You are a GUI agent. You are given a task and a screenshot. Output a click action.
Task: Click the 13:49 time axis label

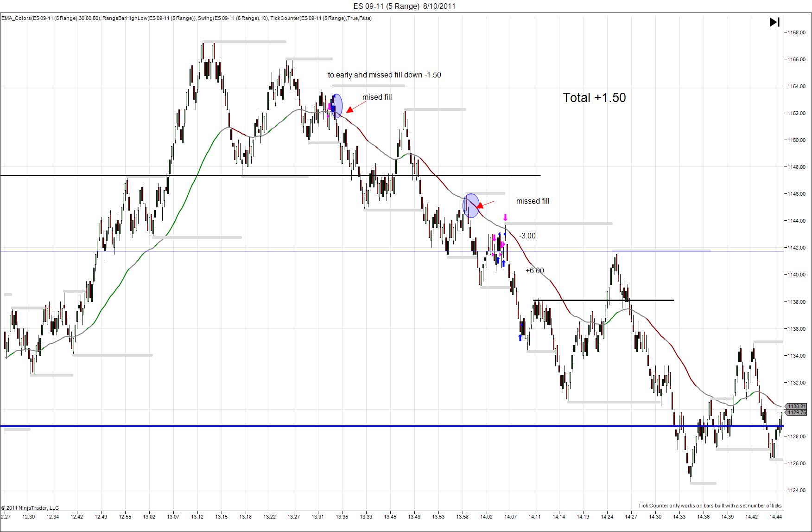point(414,517)
